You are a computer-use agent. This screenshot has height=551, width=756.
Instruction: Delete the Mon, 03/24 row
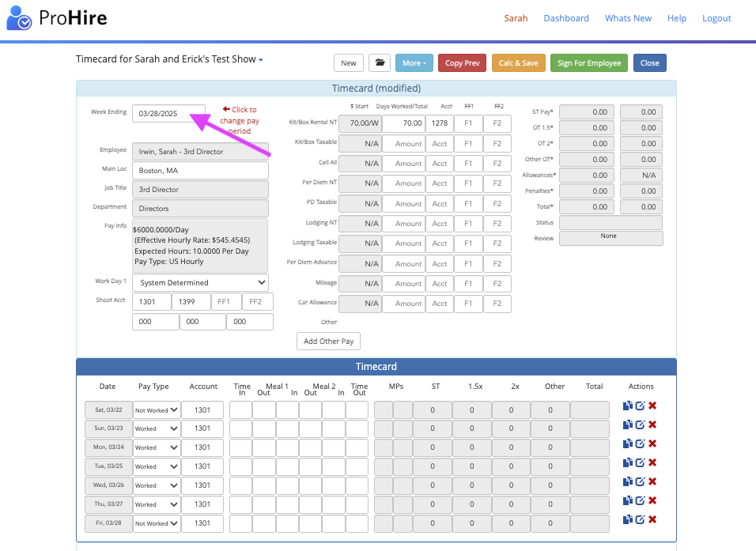[652, 443]
